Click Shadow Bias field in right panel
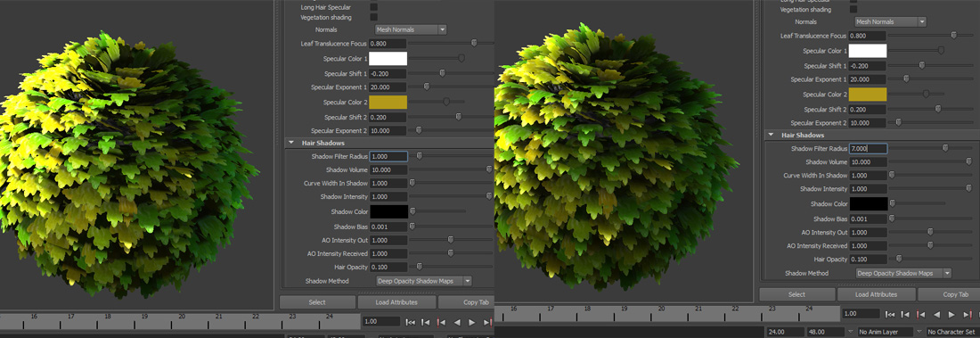The width and height of the screenshot is (980, 338). click(x=868, y=219)
